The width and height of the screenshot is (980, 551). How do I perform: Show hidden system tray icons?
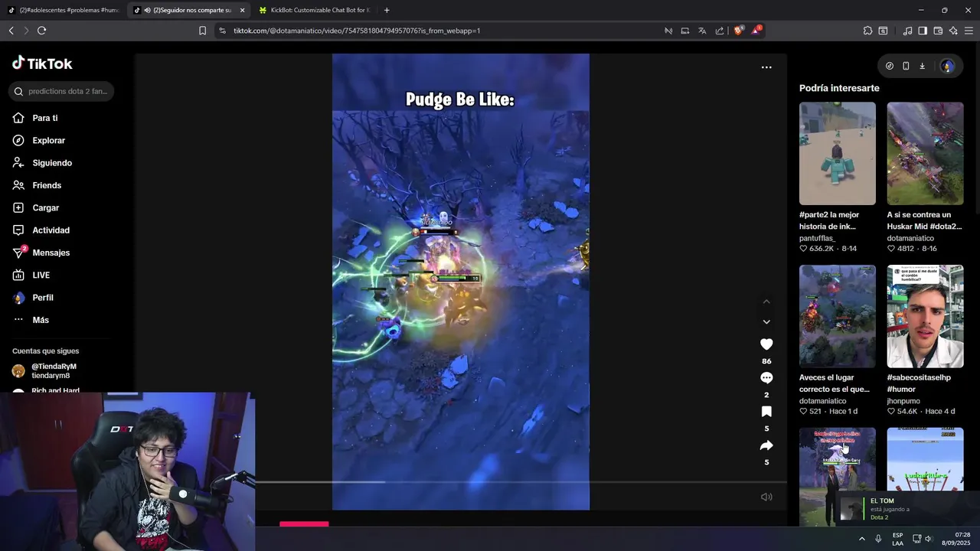861,539
